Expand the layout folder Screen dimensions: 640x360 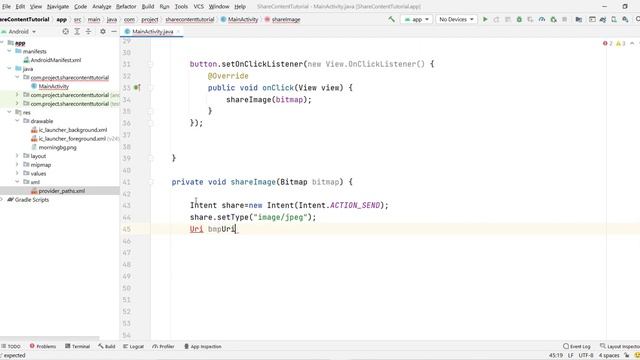tap(17, 156)
